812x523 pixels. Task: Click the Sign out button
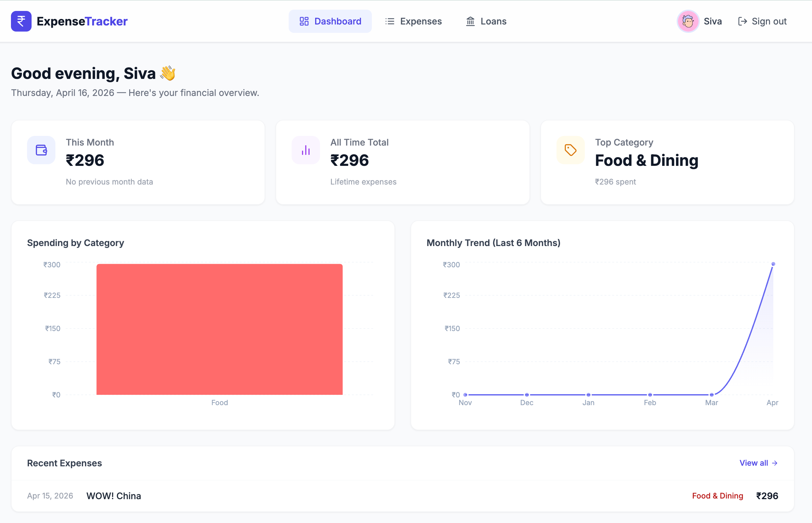762,21
